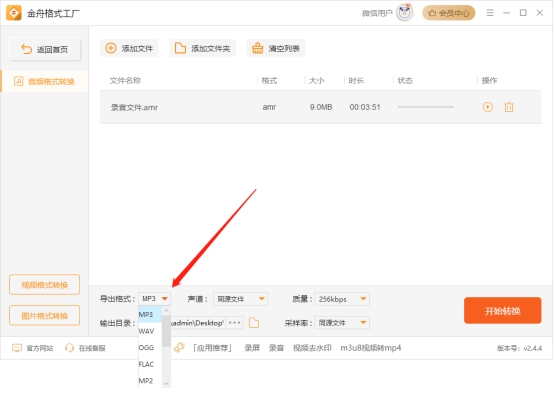
Task: Play the 录音文件.amr audio preview
Action: pyautogui.click(x=488, y=107)
